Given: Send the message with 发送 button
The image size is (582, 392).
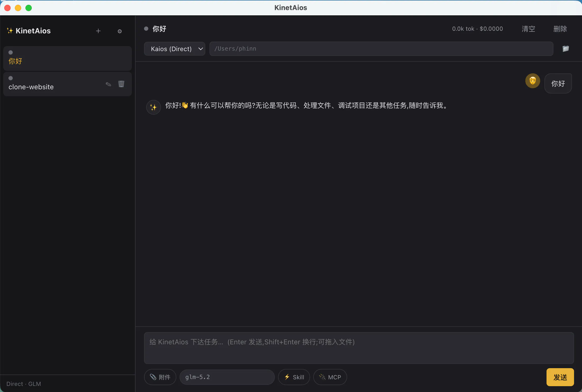Looking at the screenshot, I should pos(560,377).
